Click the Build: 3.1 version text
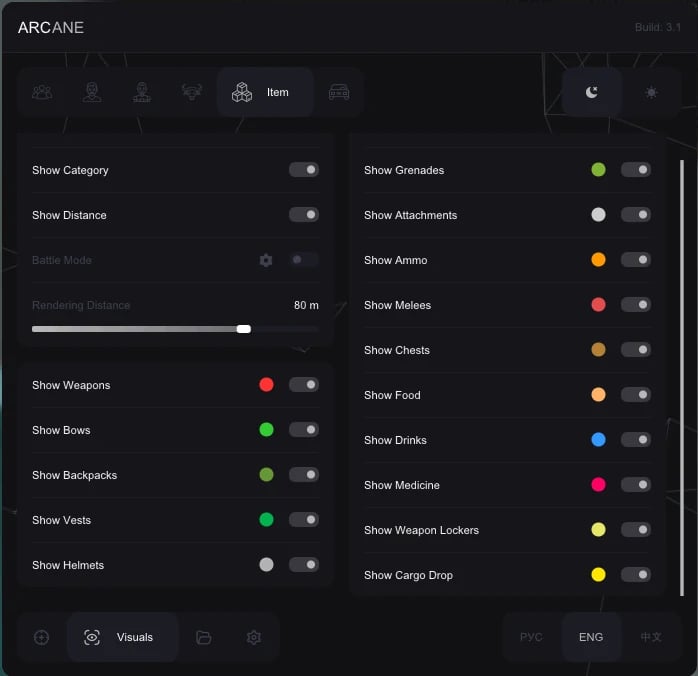This screenshot has height=676, width=698. click(658, 27)
